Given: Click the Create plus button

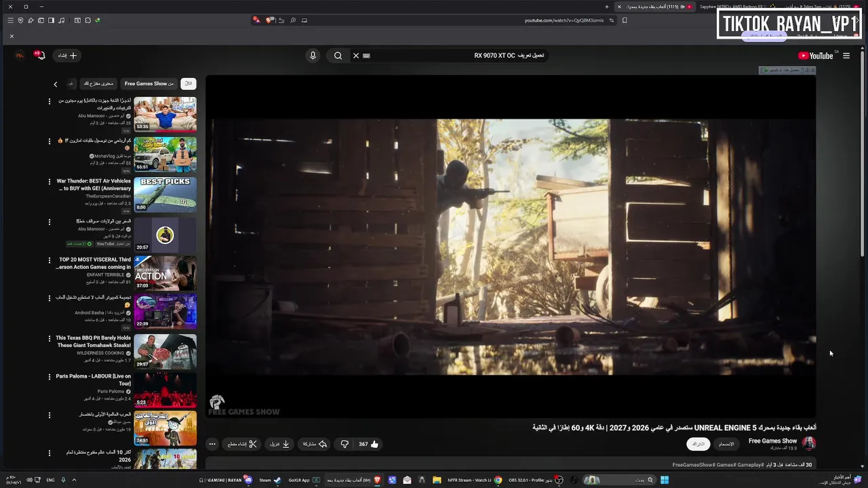Looking at the screenshot, I should [x=67, y=56].
